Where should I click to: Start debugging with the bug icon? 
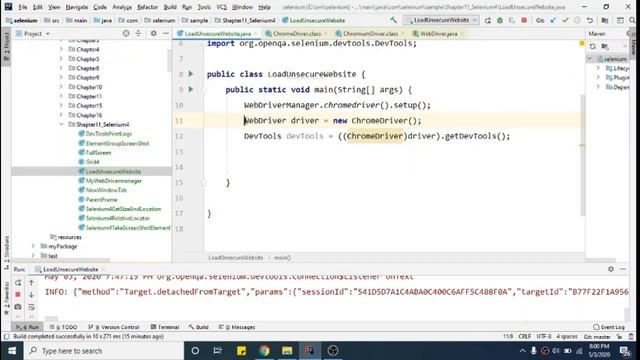500,20
